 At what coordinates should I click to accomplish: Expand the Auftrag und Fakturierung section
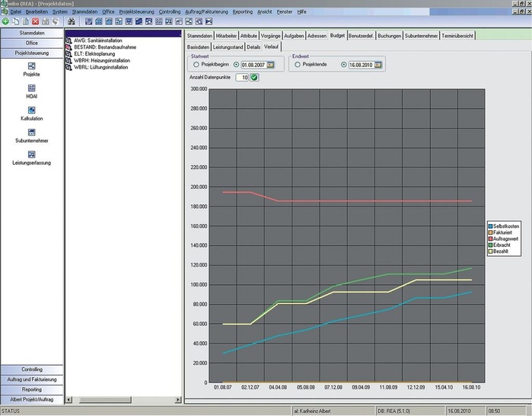coord(32,379)
